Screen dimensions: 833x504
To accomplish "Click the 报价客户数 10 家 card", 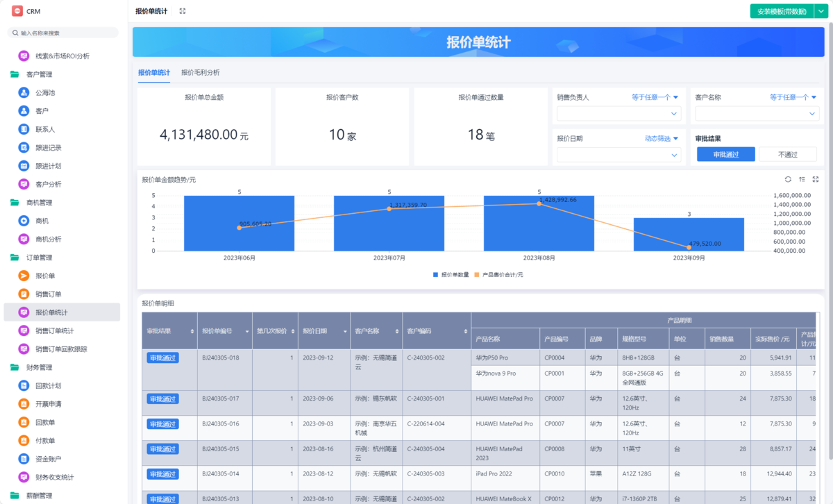I will coord(342,126).
